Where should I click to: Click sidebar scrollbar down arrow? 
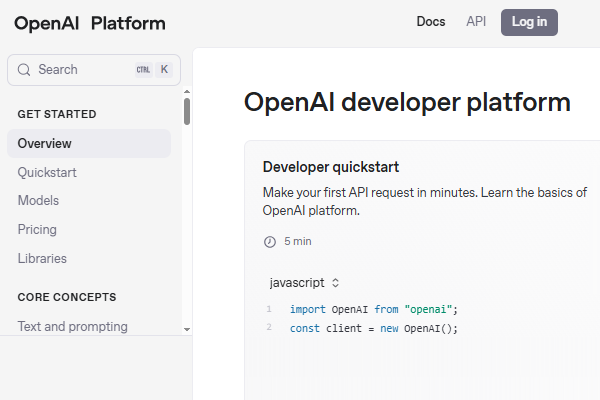coord(187,330)
